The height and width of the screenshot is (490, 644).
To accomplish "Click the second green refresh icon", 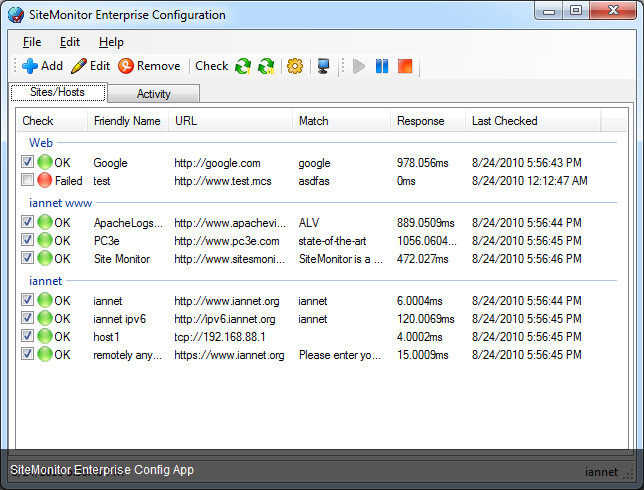I will [x=266, y=66].
